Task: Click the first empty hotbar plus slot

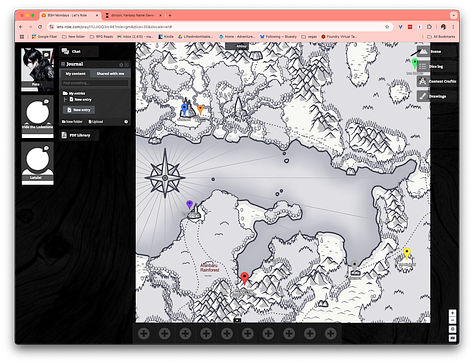Action: point(144,333)
